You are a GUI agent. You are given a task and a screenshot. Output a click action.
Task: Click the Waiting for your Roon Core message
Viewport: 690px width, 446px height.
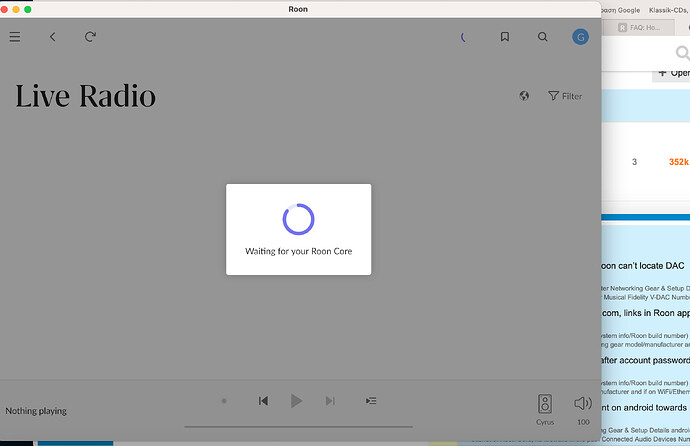pos(298,251)
